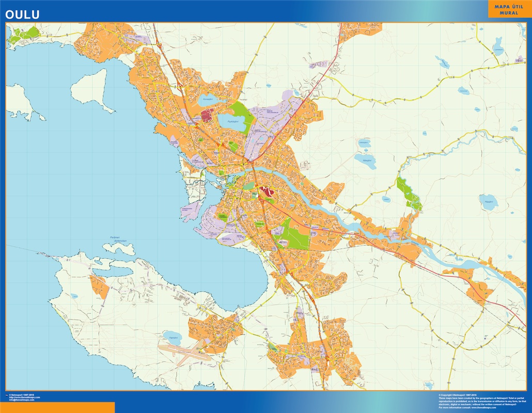The image size is (532, 413).
Task: Click the small orange district on the western peninsula
Action: 100,287
